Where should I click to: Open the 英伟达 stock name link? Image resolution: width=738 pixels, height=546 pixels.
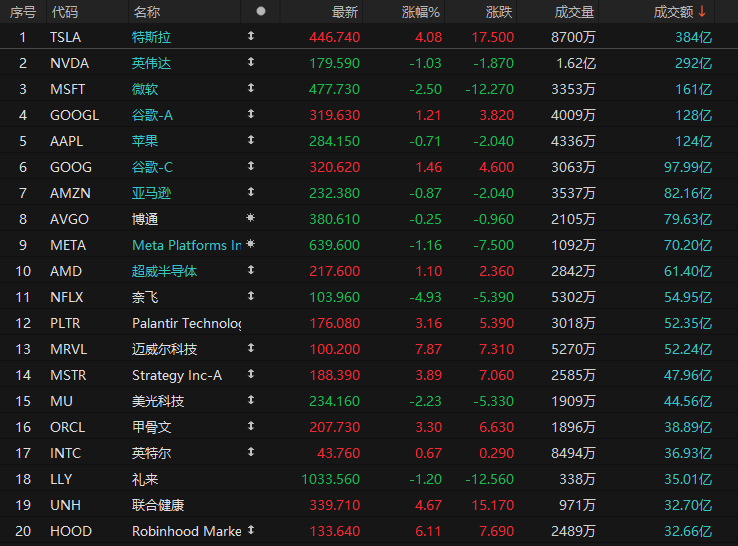(x=151, y=63)
